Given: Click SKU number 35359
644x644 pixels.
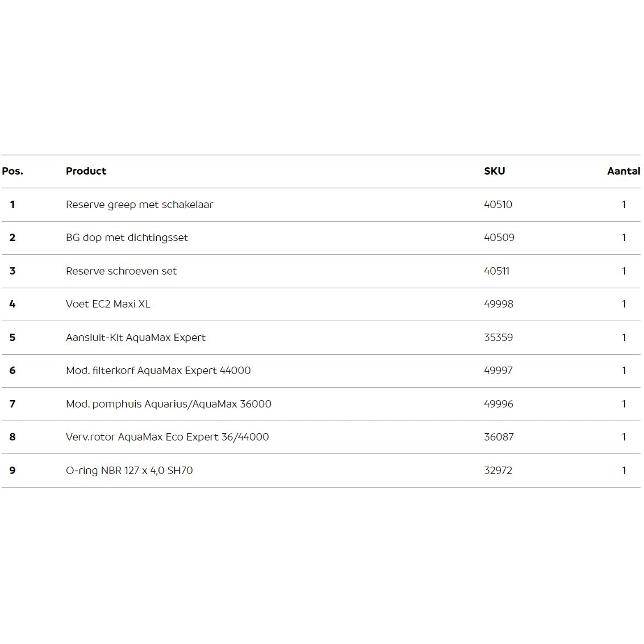Looking at the screenshot, I should coord(498,337).
